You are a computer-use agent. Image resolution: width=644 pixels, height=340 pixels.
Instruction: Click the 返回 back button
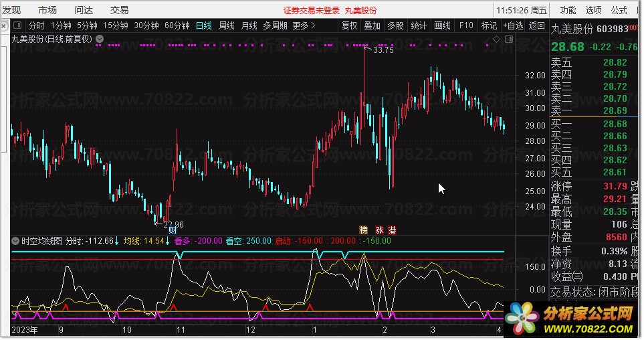(536, 25)
